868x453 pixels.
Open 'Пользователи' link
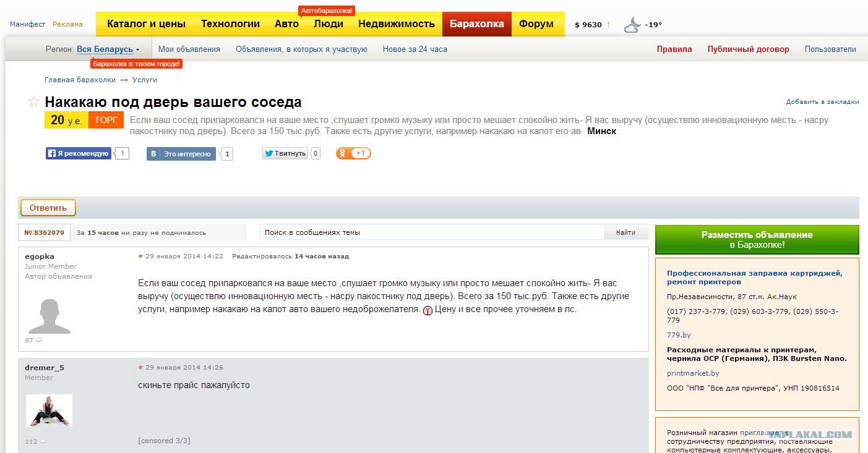click(830, 49)
